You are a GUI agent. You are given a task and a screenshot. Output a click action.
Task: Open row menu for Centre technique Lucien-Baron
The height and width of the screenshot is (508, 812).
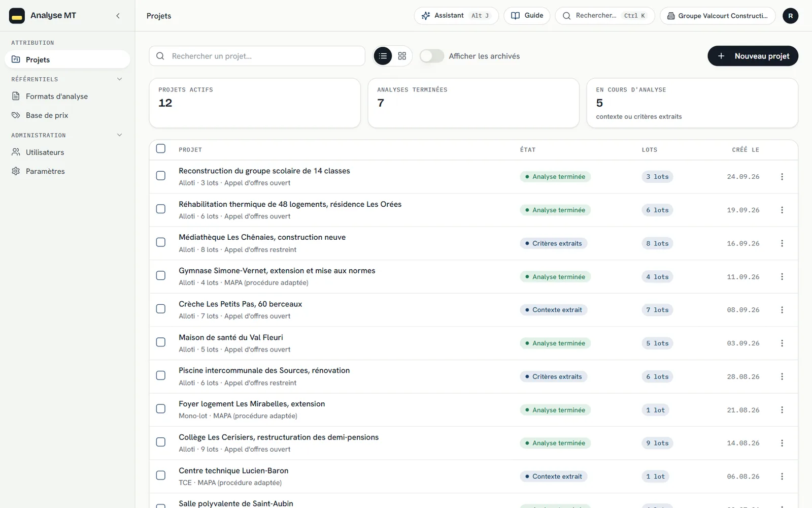tap(782, 477)
